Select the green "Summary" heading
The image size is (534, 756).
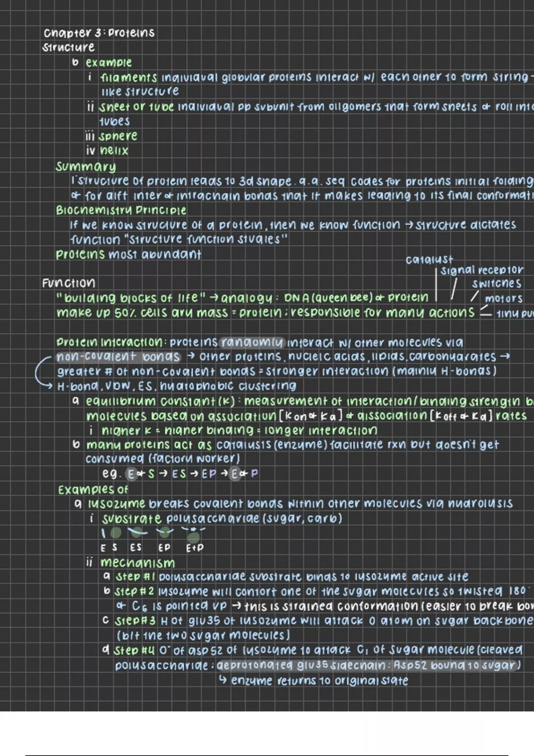pyautogui.click(x=85, y=167)
